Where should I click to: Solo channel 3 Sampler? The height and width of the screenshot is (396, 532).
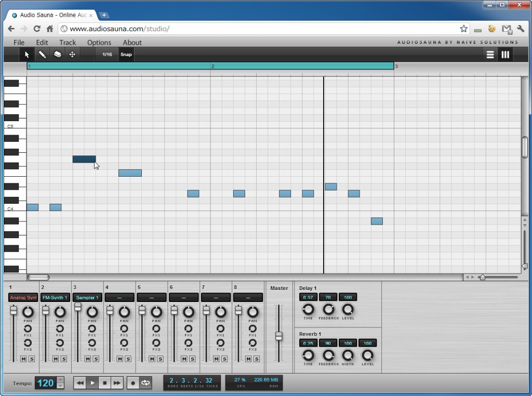[96, 359]
